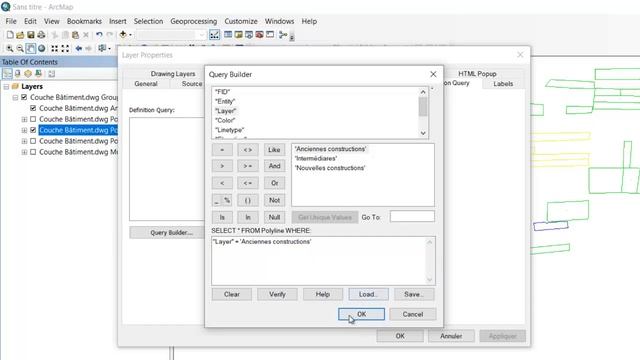Screen dimensions: 640x360
Task: Expand the last Couche Bâtiment.dwg layer node
Action: point(24,152)
